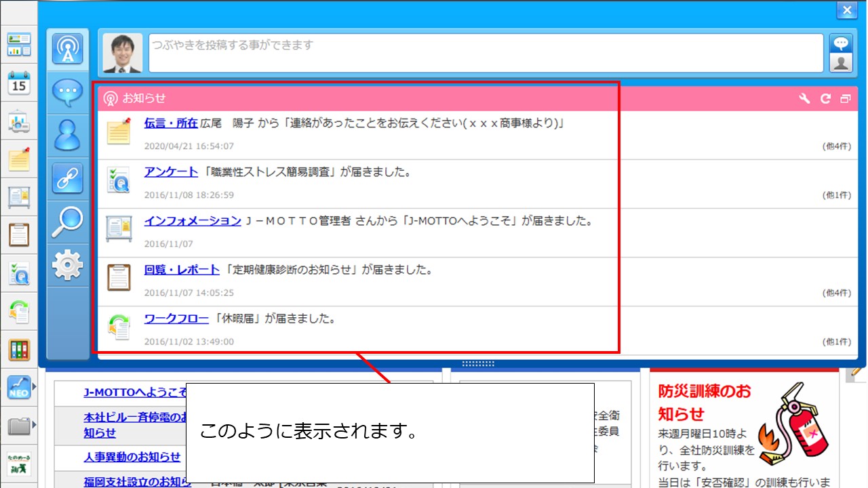Image resolution: width=868 pixels, height=488 pixels.
Task: Click the user profile photo thumbnail
Action: (x=123, y=53)
